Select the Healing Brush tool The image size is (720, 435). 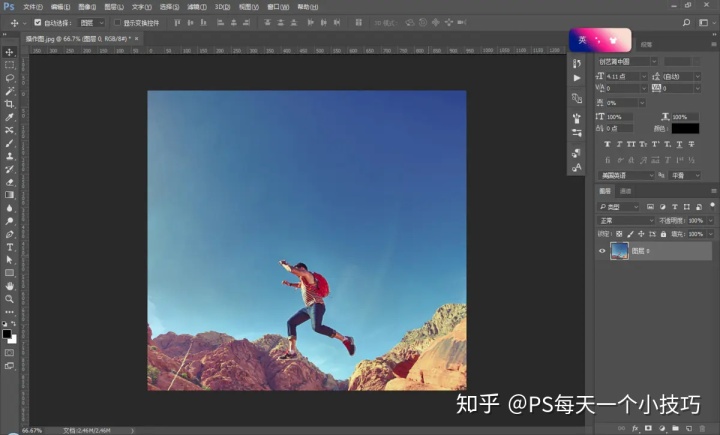(9, 130)
